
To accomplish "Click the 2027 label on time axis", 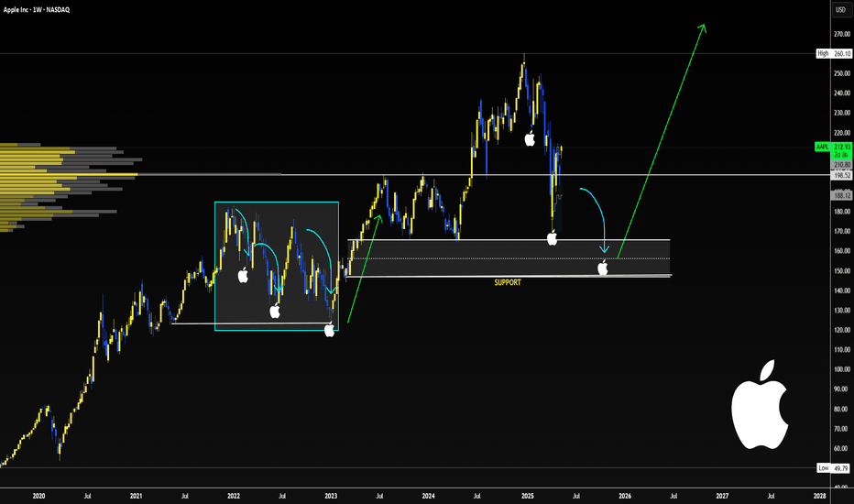I will 722,496.
